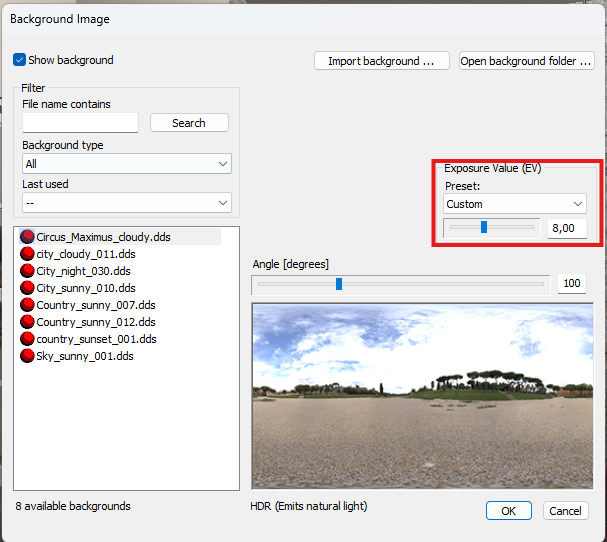Select City_sunny_010.dds file name
This screenshot has width=607, height=542.
click(86, 288)
